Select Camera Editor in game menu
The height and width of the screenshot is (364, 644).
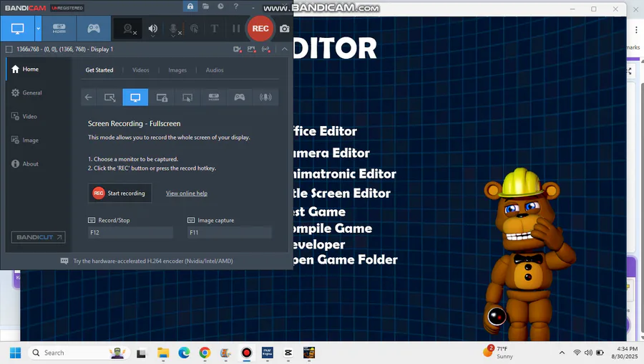(x=331, y=153)
